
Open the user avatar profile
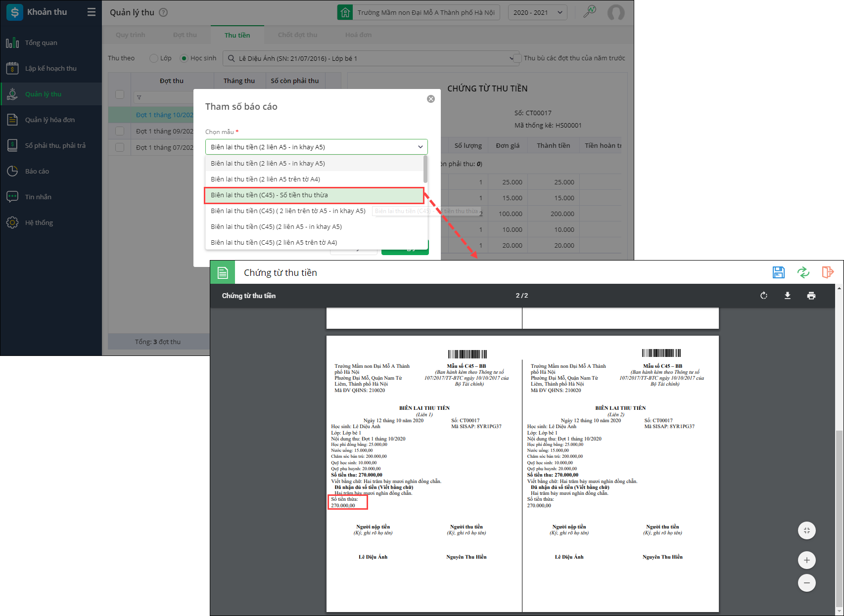click(616, 12)
